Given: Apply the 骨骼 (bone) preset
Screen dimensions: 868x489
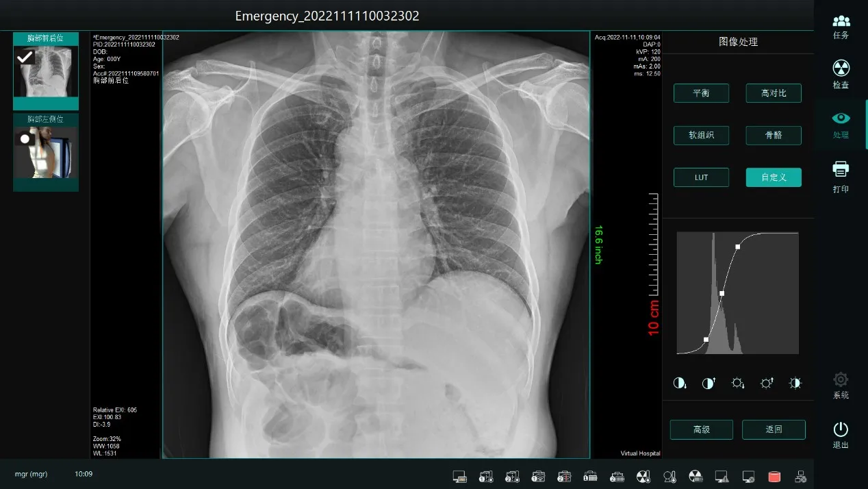Looking at the screenshot, I should 774,135.
